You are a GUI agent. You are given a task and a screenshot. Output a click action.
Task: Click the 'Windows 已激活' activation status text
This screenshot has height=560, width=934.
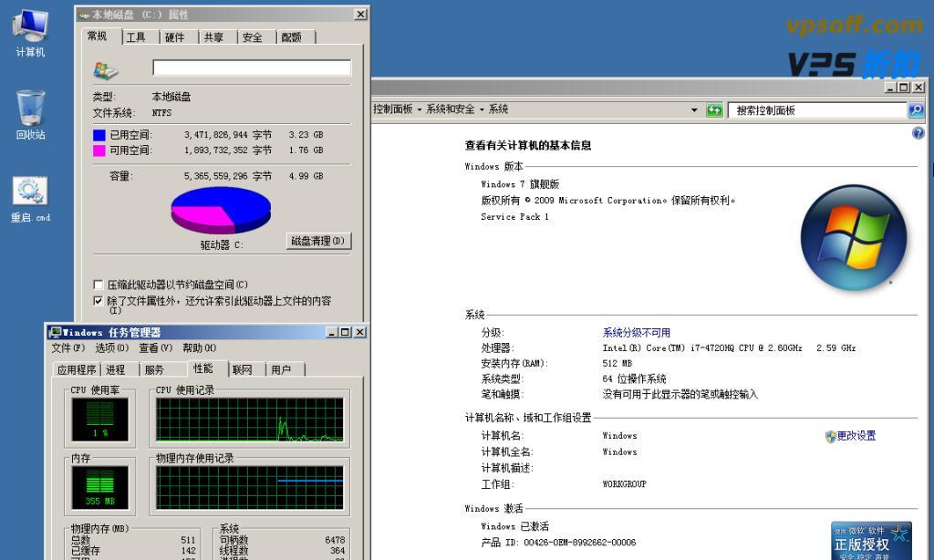[x=515, y=526]
